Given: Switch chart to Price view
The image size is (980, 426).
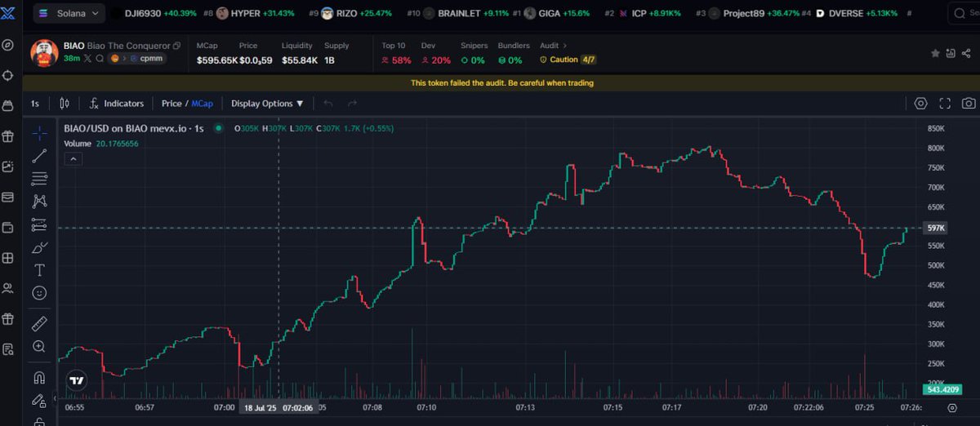Looking at the screenshot, I should [x=171, y=104].
